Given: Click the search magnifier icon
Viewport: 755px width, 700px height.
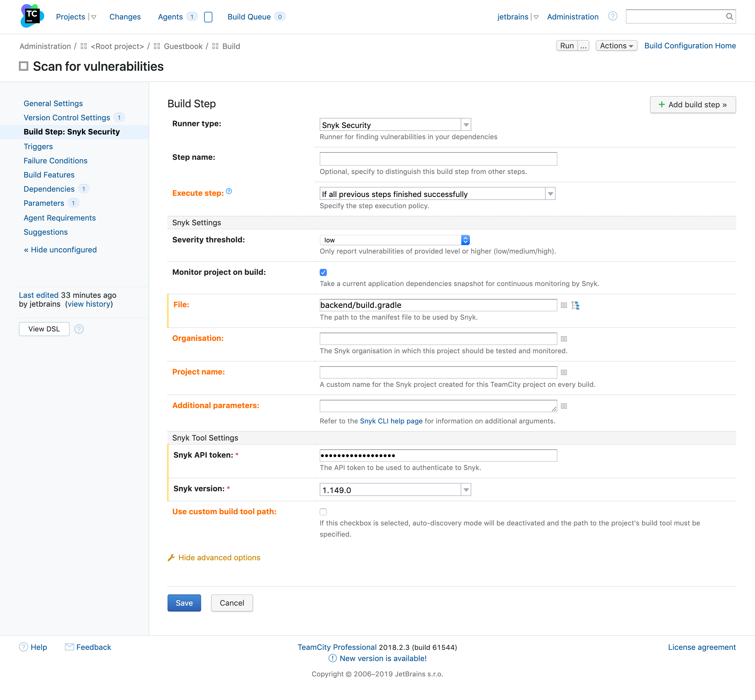Looking at the screenshot, I should [729, 16].
